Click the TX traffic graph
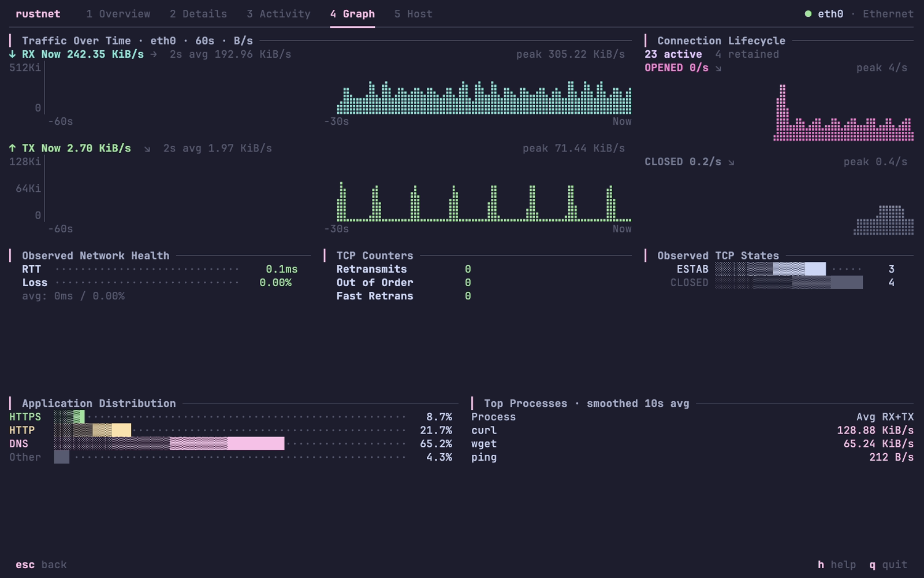924x578 pixels. (x=484, y=202)
